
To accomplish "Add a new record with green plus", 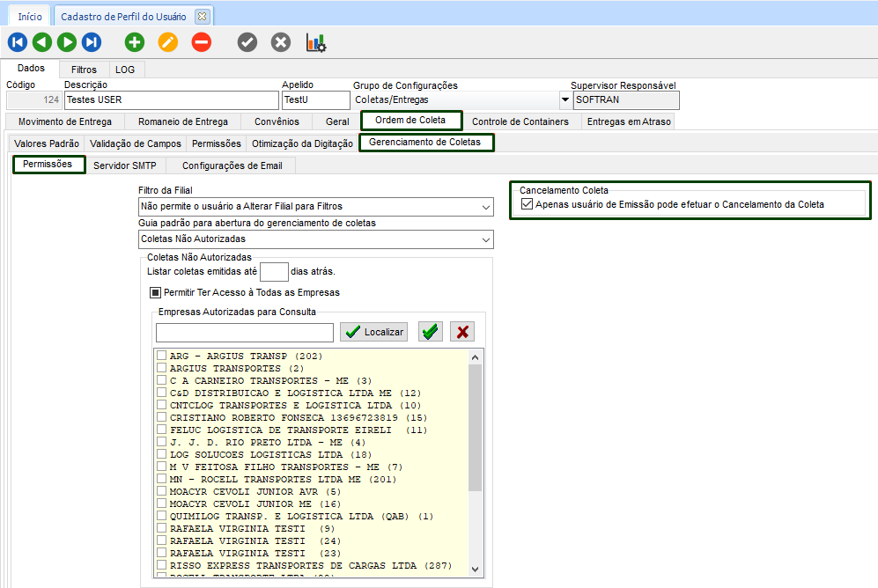I will click(x=135, y=41).
